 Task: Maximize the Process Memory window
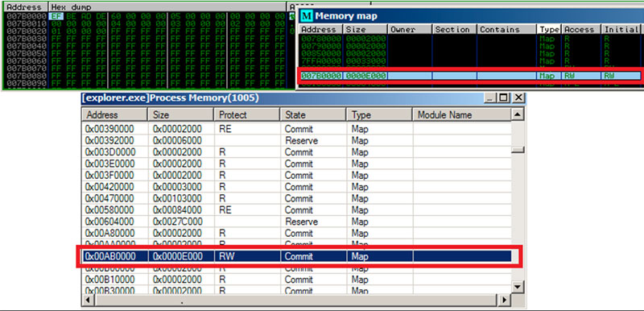point(503,97)
